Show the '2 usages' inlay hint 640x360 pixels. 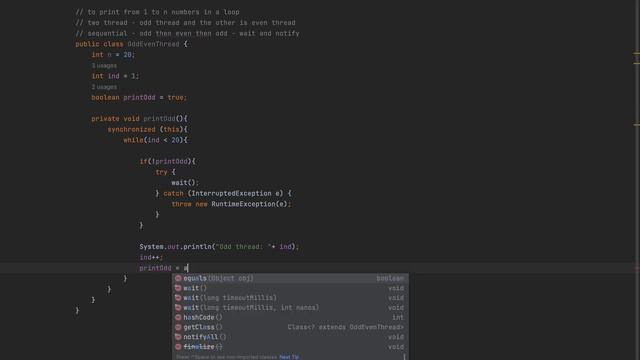pos(104,87)
